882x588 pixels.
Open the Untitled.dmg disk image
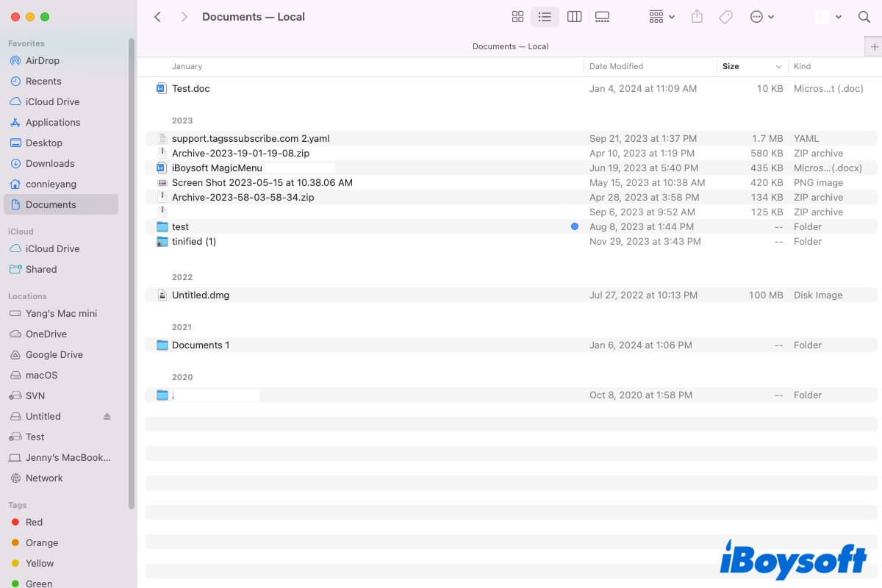click(201, 295)
